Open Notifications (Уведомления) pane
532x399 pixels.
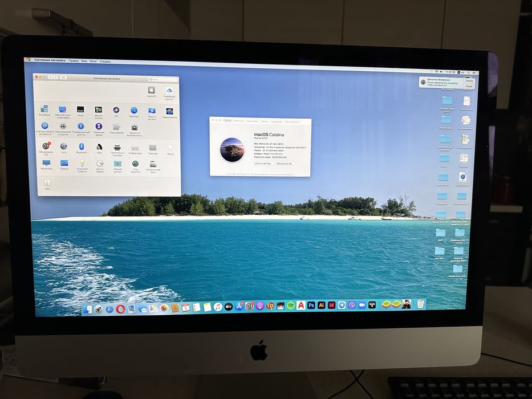click(169, 112)
